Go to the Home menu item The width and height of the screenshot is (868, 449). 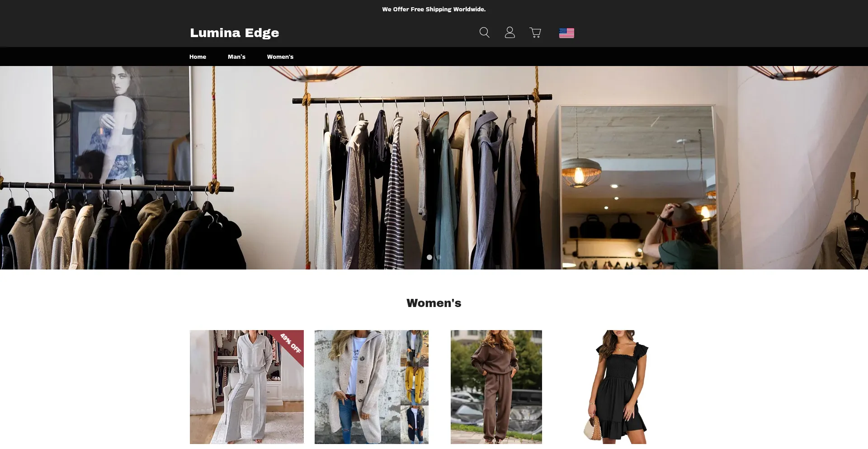pyautogui.click(x=198, y=57)
